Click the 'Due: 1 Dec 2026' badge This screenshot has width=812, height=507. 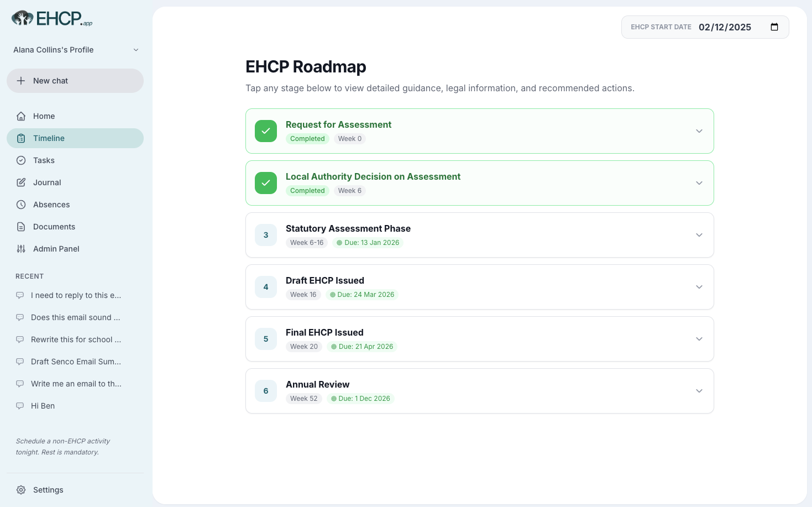(x=360, y=399)
